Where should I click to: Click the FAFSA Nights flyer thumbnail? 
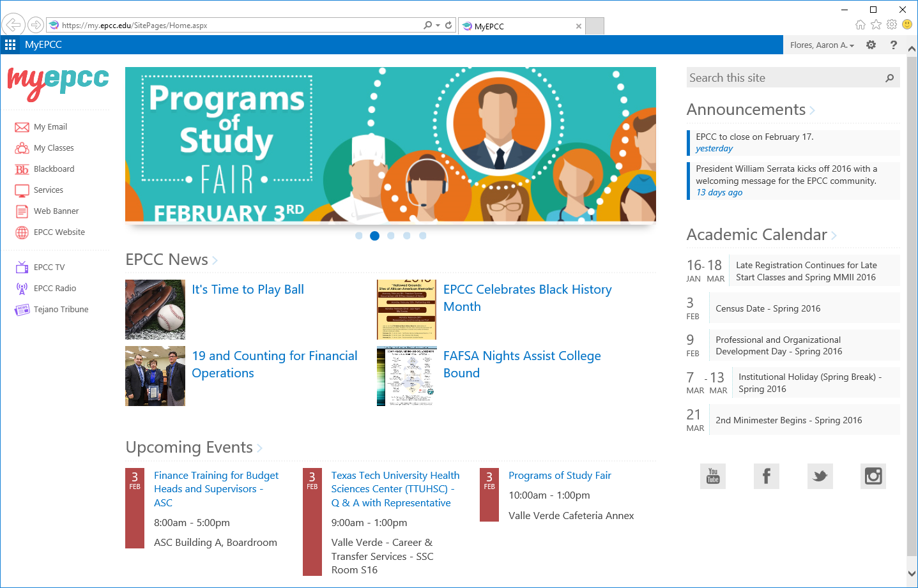point(407,376)
